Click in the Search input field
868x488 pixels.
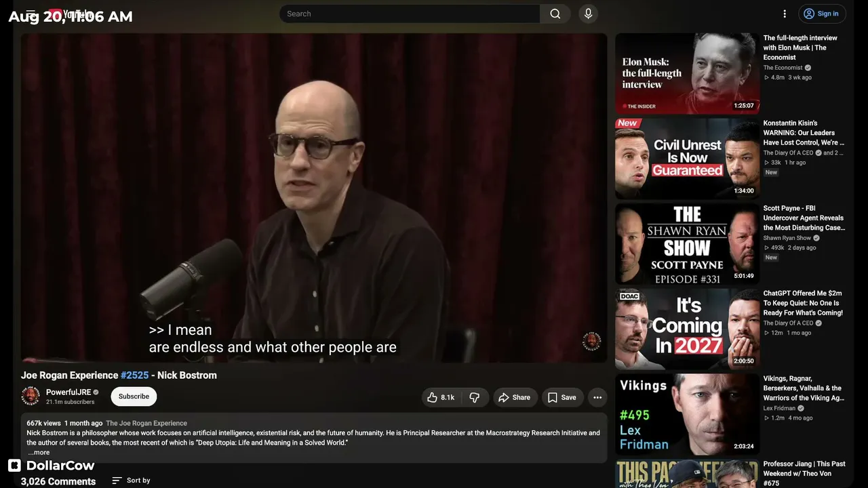click(x=410, y=14)
